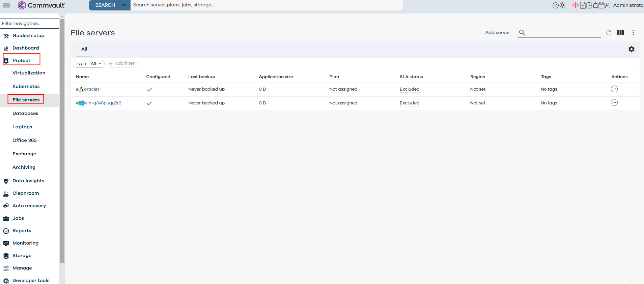
Task: Open the column chooser icon
Action: pyautogui.click(x=620, y=33)
